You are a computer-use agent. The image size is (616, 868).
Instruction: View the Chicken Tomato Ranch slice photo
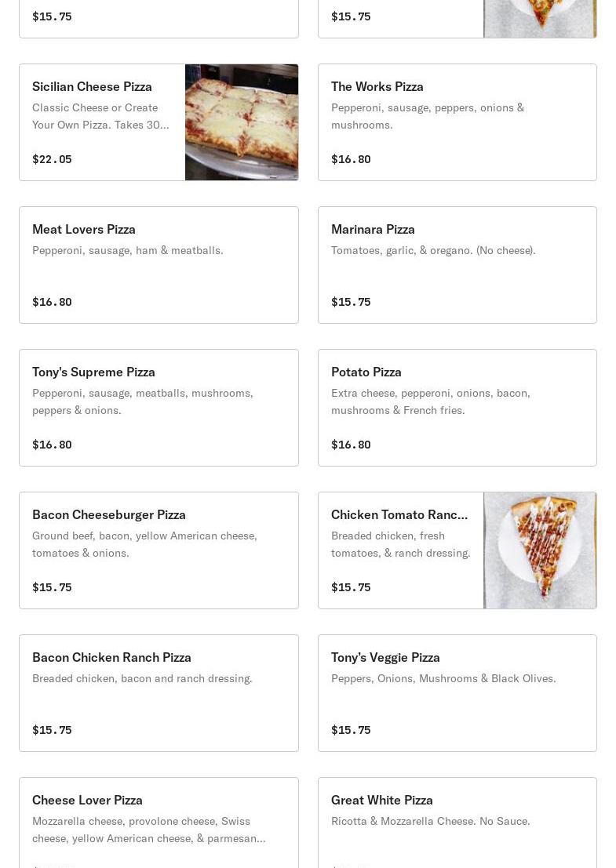click(540, 550)
